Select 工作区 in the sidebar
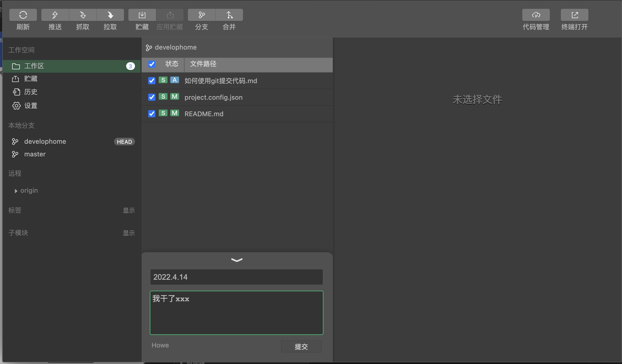Screen dimensions: 622x364 point(72,66)
